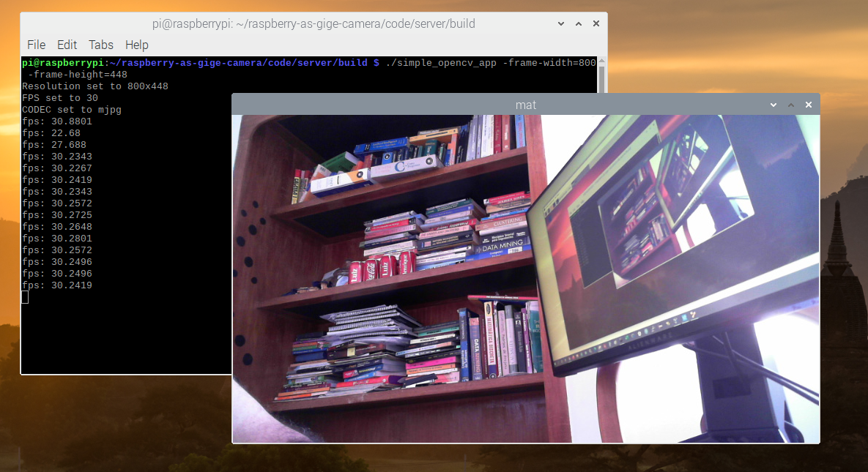Image resolution: width=868 pixels, height=472 pixels.
Task: Click the 'fps: 22.68' output line
Action: 51,132
